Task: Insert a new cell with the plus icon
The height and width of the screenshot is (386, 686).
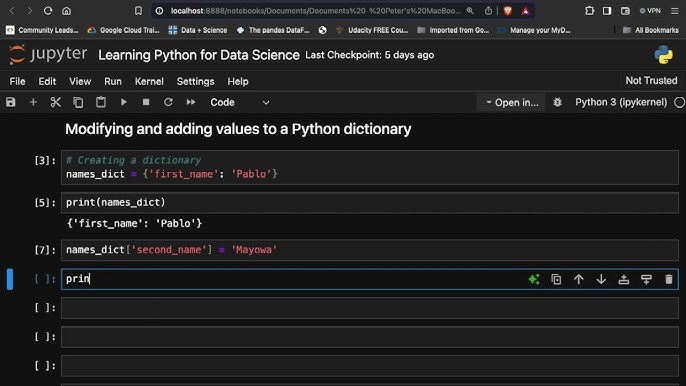Action: (x=33, y=102)
